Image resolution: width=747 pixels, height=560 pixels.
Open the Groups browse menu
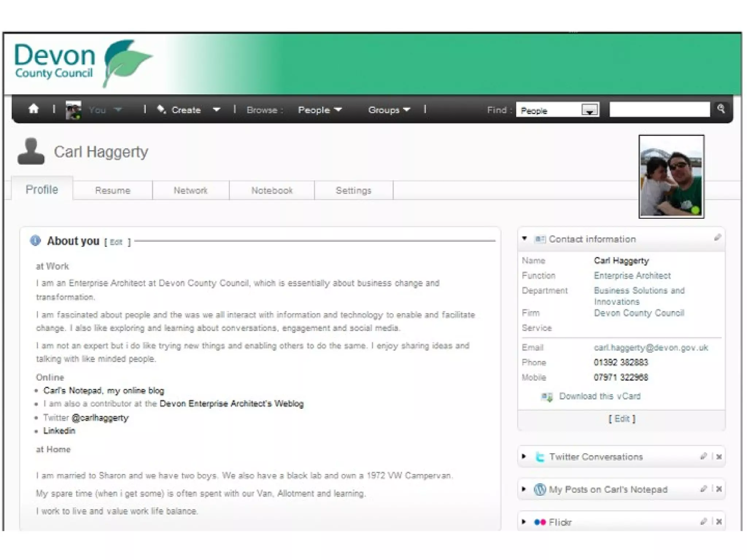[x=389, y=110]
